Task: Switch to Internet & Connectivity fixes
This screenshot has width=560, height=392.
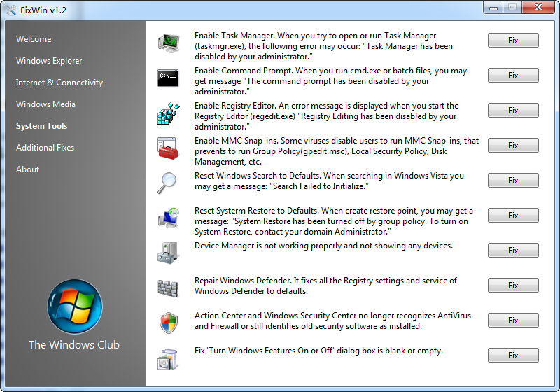Action: [x=59, y=83]
